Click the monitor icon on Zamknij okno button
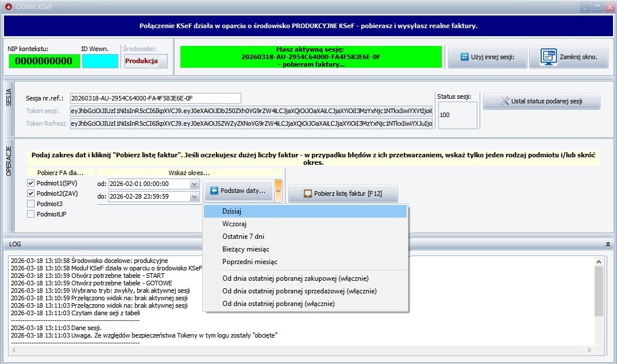The height and width of the screenshot is (364, 617). (x=547, y=57)
